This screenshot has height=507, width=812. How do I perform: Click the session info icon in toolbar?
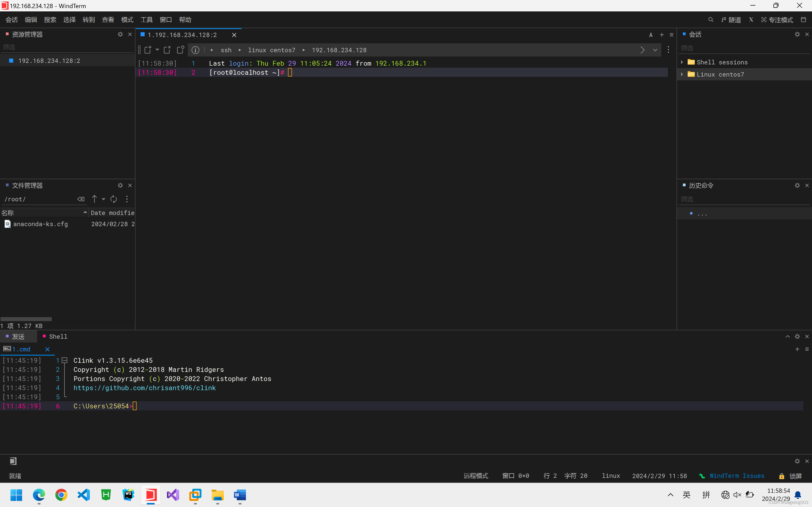[195, 50]
